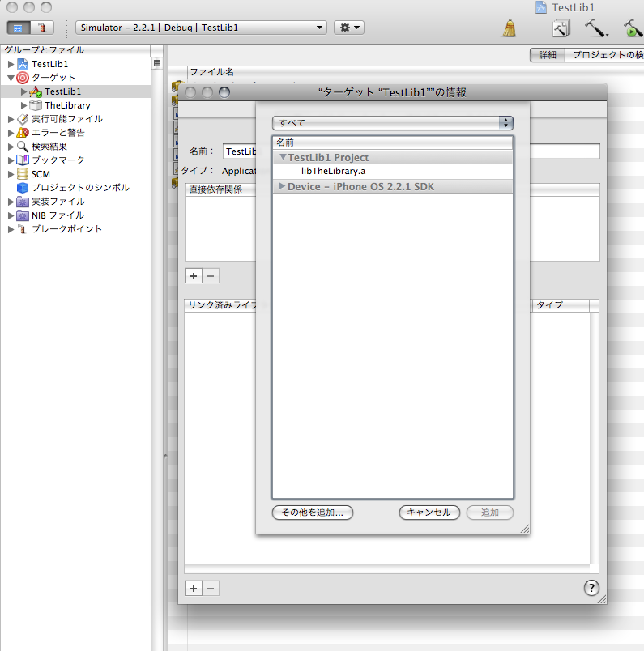The height and width of the screenshot is (651, 644).
Task: Click the 実行可能ファイル icon
Action: tap(23, 119)
